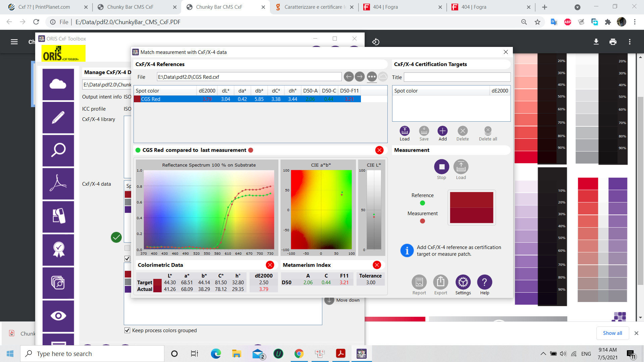This screenshot has width=644, height=362.
Task: Click the Load measurement icon
Action: 461,167
